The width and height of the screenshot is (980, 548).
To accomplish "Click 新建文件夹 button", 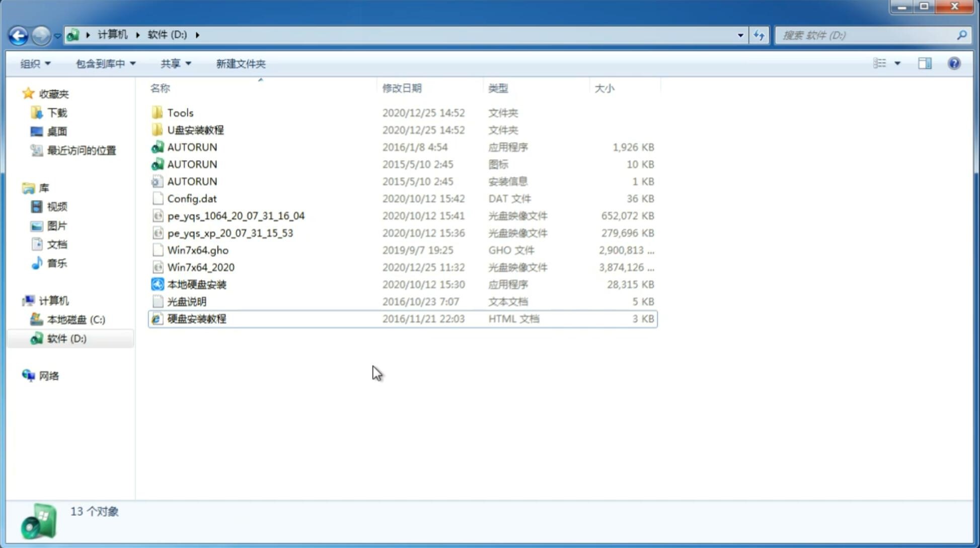I will point(240,62).
